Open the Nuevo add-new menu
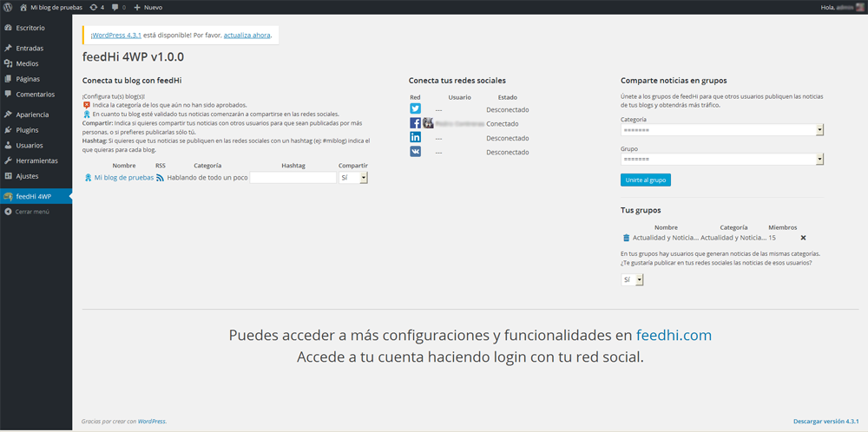 click(148, 8)
